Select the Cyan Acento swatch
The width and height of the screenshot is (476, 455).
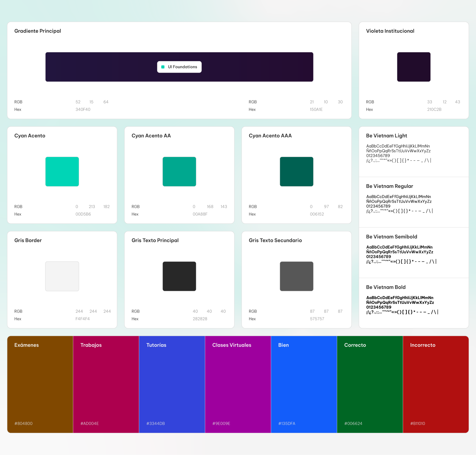62,171
